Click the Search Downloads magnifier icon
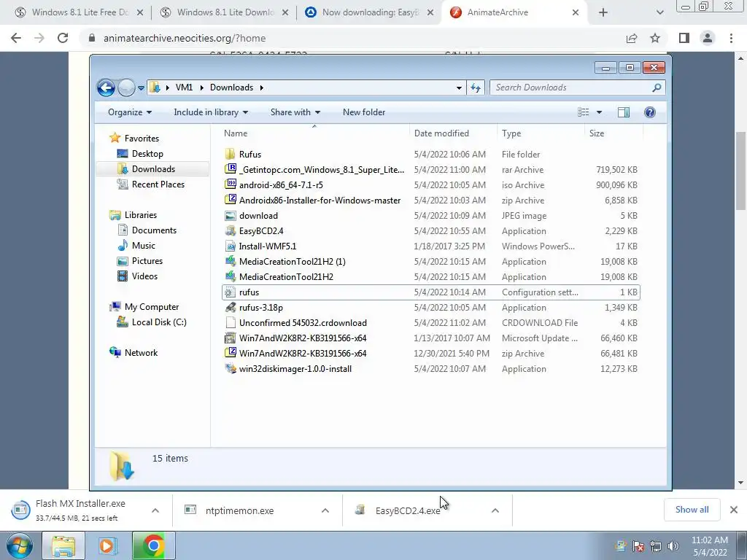Screen dimensions: 747x560 (657, 87)
